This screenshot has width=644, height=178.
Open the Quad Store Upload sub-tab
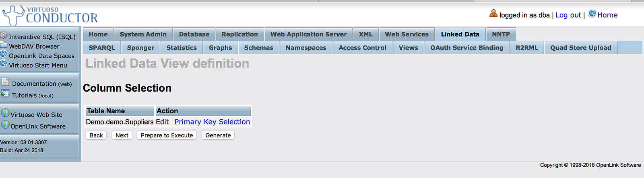tap(581, 48)
